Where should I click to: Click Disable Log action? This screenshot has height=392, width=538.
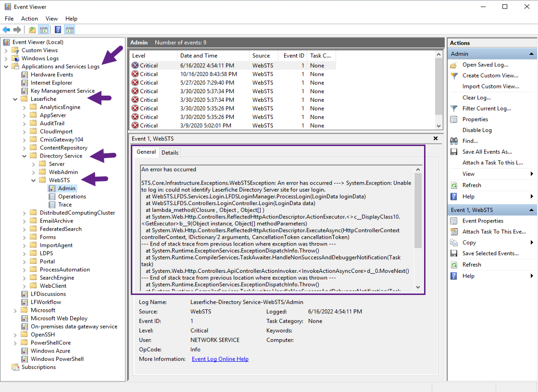[x=477, y=130]
